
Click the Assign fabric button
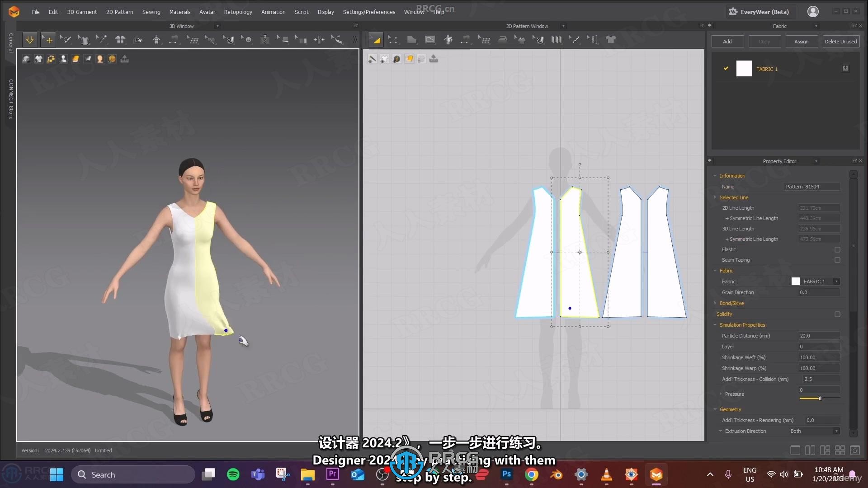(802, 42)
